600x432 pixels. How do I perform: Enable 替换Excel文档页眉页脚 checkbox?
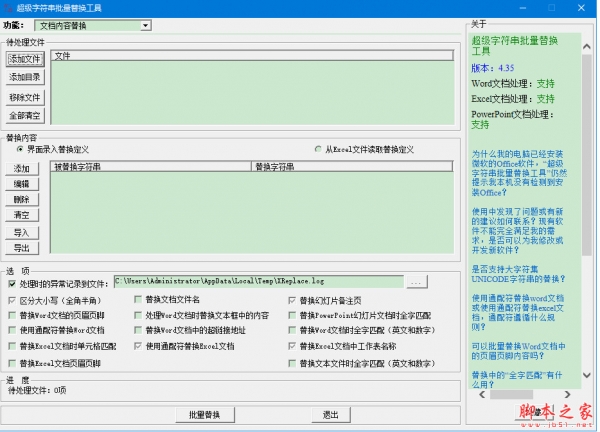12,363
